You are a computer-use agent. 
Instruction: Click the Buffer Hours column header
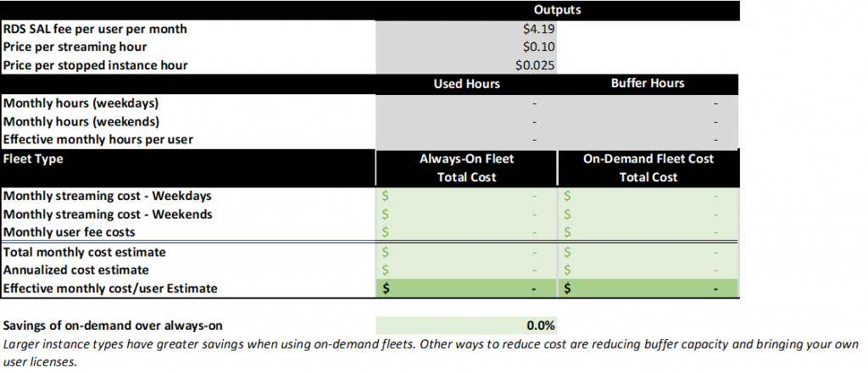click(648, 84)
